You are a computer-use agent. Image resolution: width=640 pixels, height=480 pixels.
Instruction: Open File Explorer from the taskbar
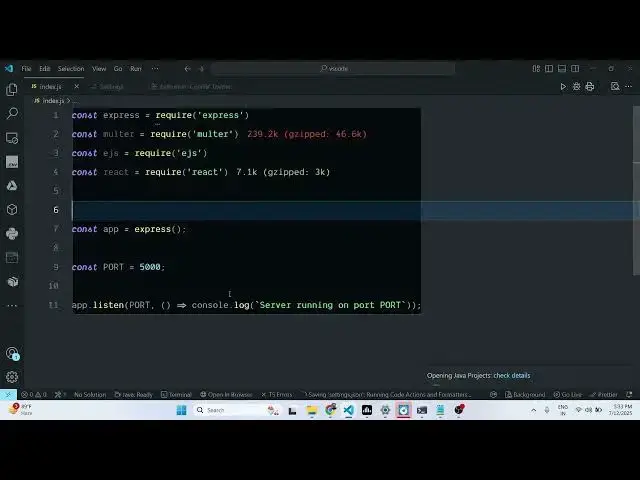[311, 410]
